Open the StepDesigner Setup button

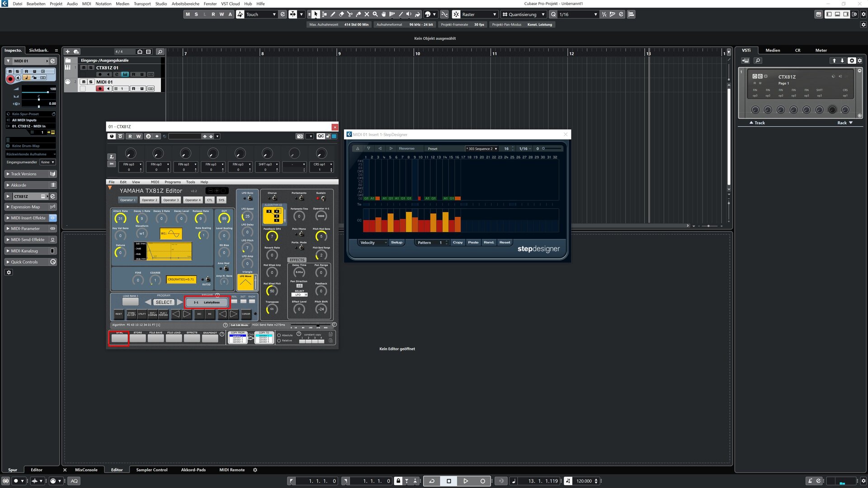[396, 243]
